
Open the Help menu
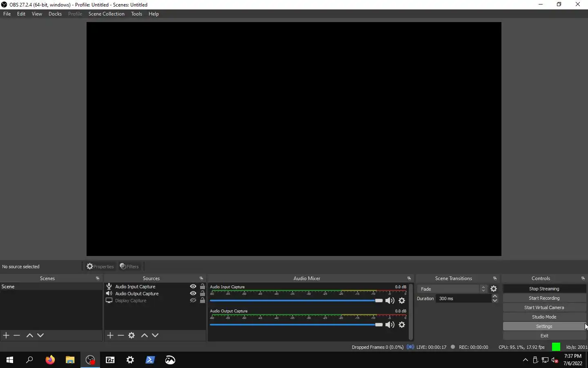(x=154, y=14)
